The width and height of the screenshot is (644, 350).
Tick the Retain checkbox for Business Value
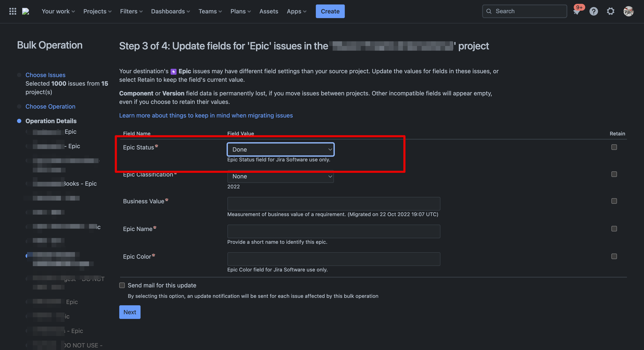pyautogui.click(x=614, y=201)
